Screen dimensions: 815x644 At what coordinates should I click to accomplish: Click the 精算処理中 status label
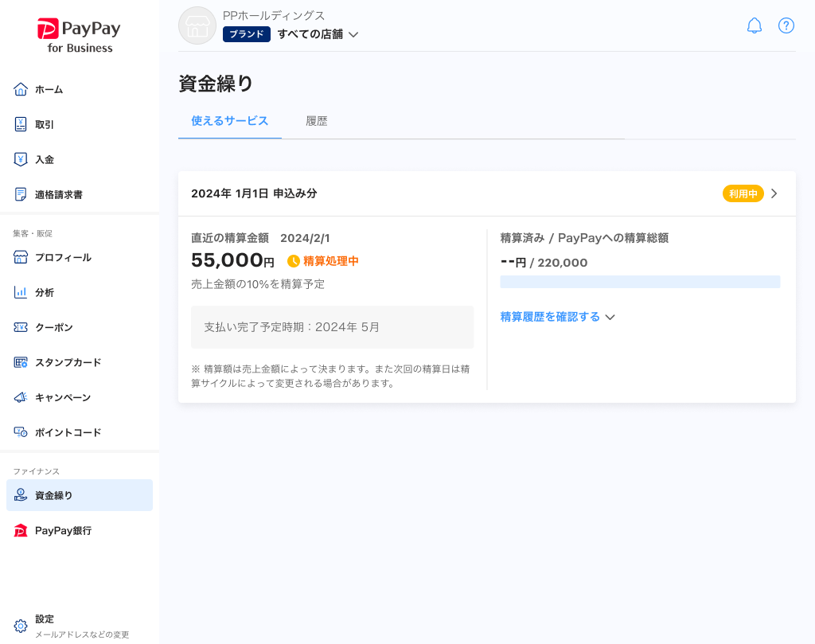point(330,261)
